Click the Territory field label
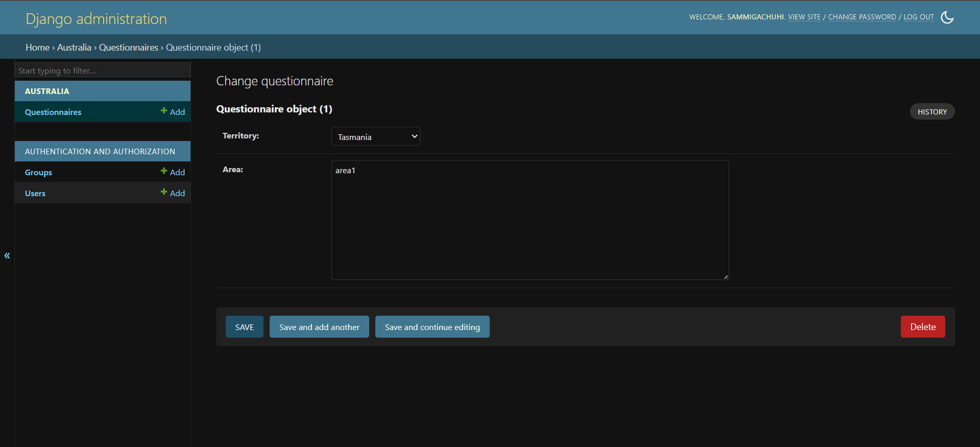 click(x=241, y=135)
